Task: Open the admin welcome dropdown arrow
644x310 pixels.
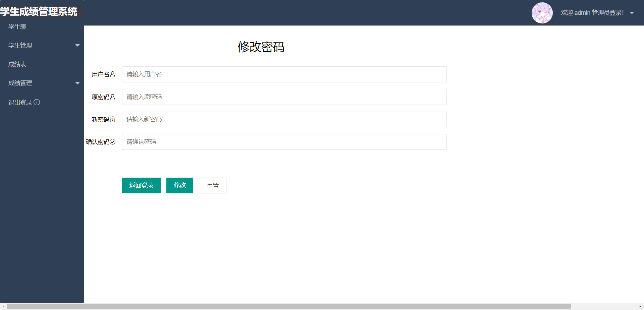Action: (632, 13)
